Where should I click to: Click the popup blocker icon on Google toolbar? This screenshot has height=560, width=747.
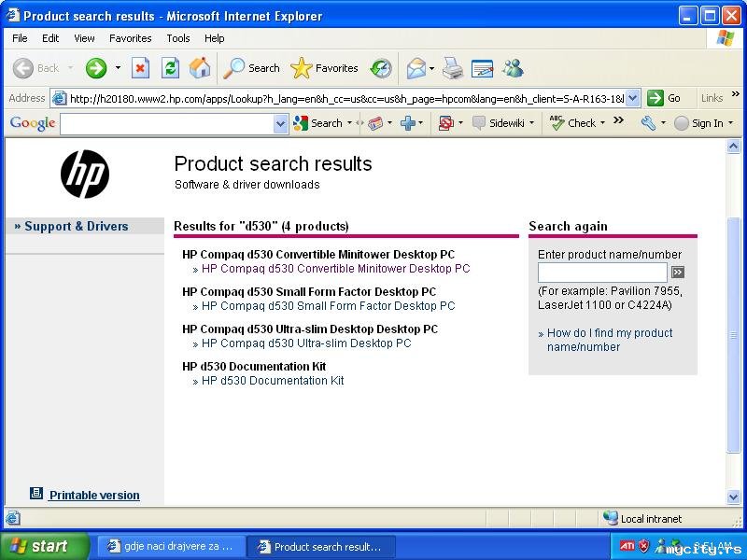[446, 123]
